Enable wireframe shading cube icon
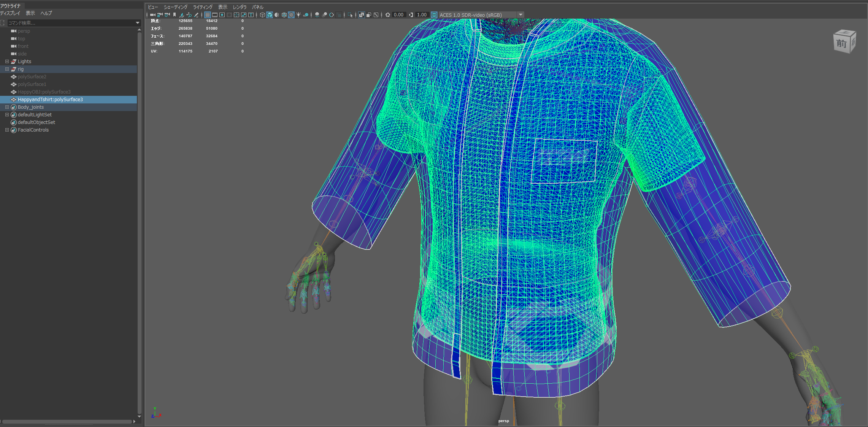868x427 pixels. [x=262, y=15]
